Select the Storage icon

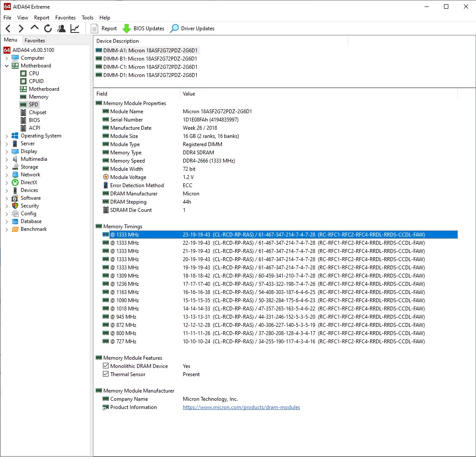point(15,167)
